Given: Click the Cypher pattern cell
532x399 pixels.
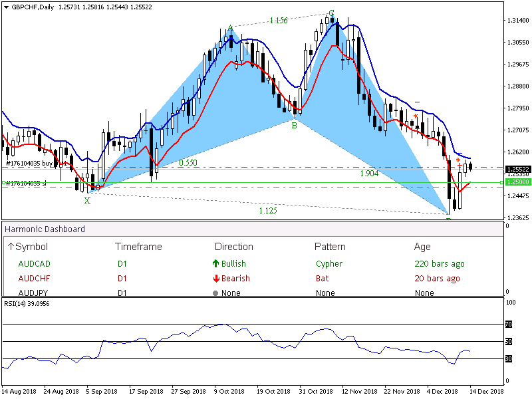Looking at the screenshot, I should click(x=329, y=263).
